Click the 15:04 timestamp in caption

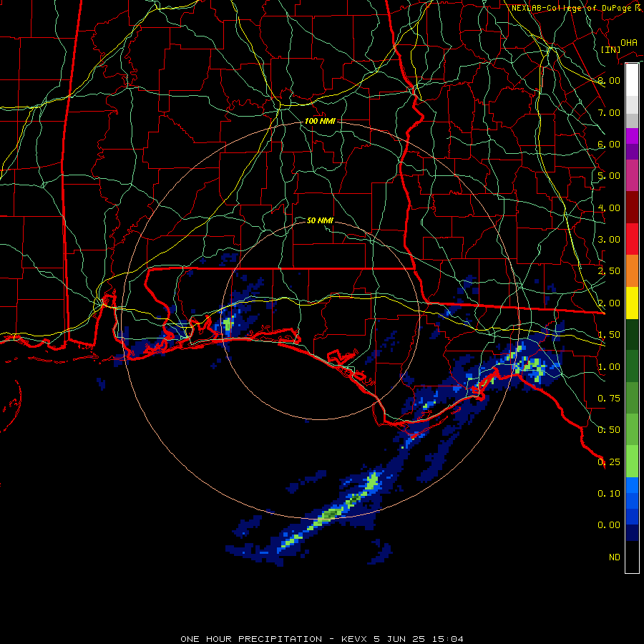pos(448,639)
